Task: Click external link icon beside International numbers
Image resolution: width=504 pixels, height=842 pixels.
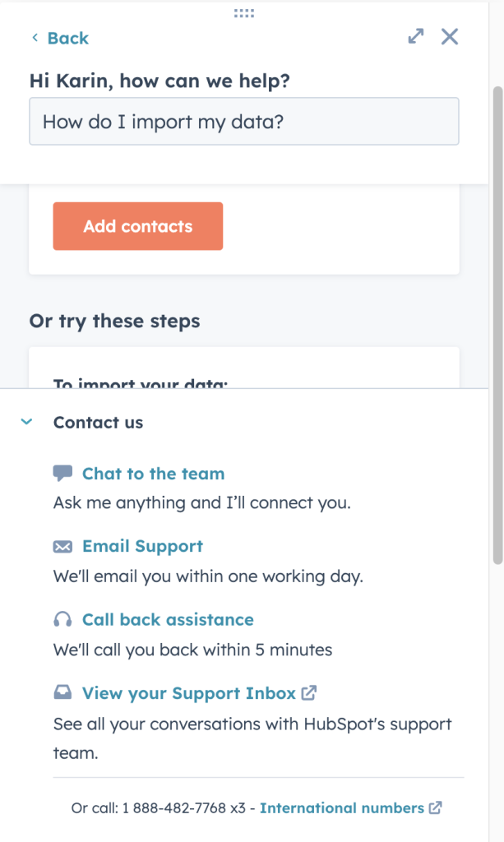Action: [436, 808]
